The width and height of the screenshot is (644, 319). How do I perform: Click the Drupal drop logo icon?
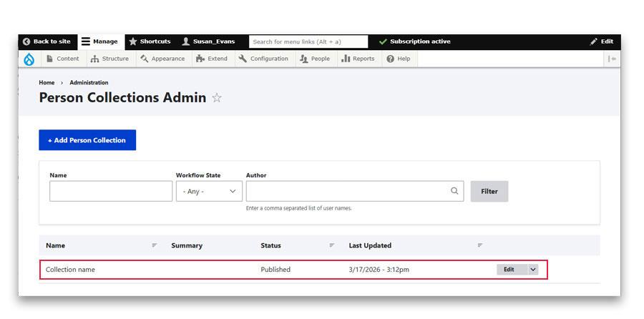tap(29, 59)
